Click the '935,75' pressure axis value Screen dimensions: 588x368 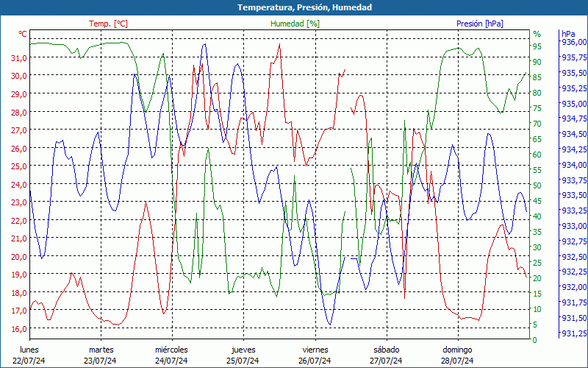(573, 57)
